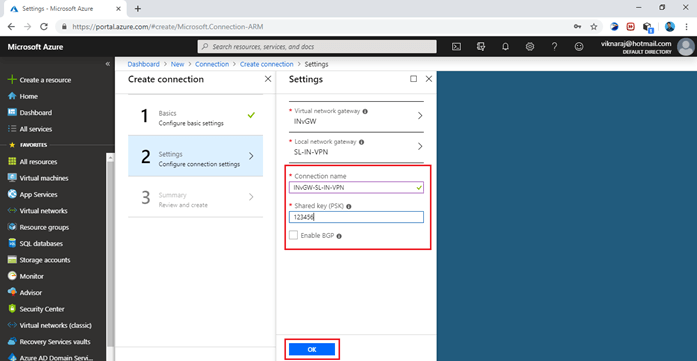697x361 pixels.
Task: Click the Dashboard breadcrumb link
Action: pyautogui.click(x=143, y=64)
